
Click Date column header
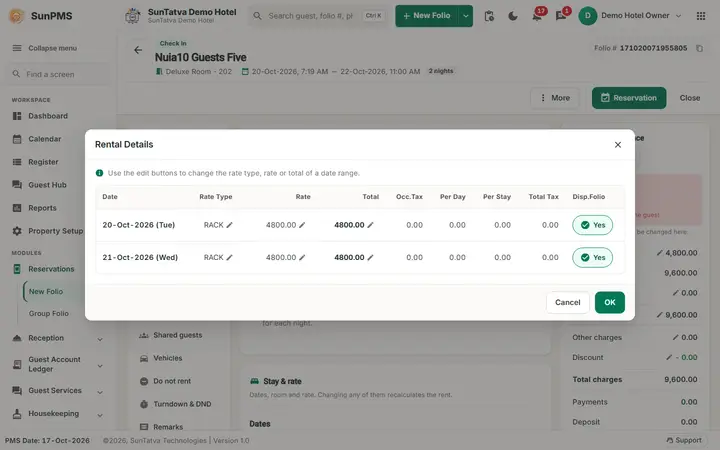[110, 197]
